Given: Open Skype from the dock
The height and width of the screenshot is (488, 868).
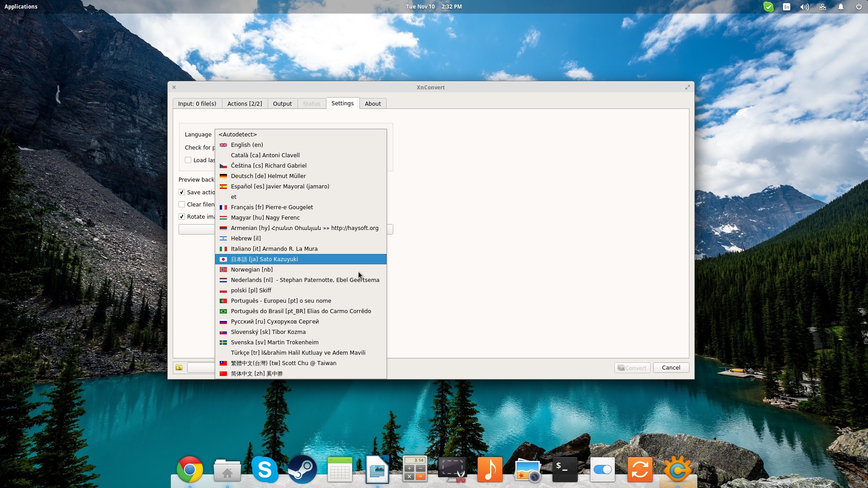Looking at the screenshot, I should point(265,469).
